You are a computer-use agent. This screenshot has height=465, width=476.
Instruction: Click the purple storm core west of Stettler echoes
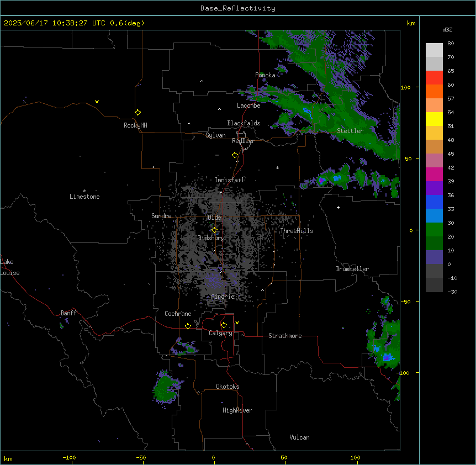click(x=321, y=181)
